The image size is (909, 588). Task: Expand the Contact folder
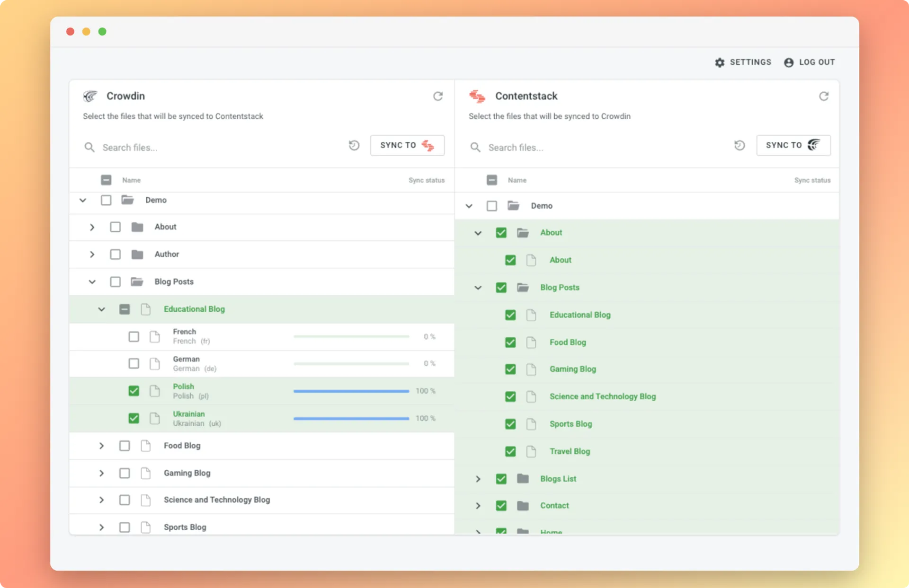tap(478, 506)
